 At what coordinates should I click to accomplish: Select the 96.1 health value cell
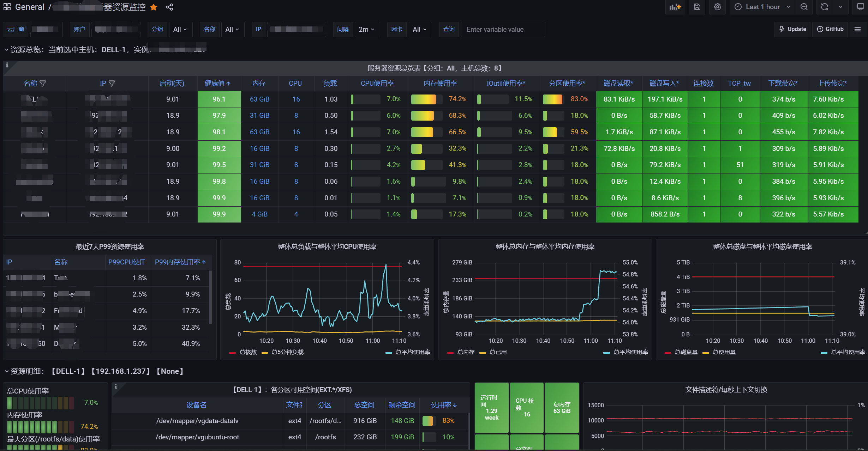pos(219,99)
